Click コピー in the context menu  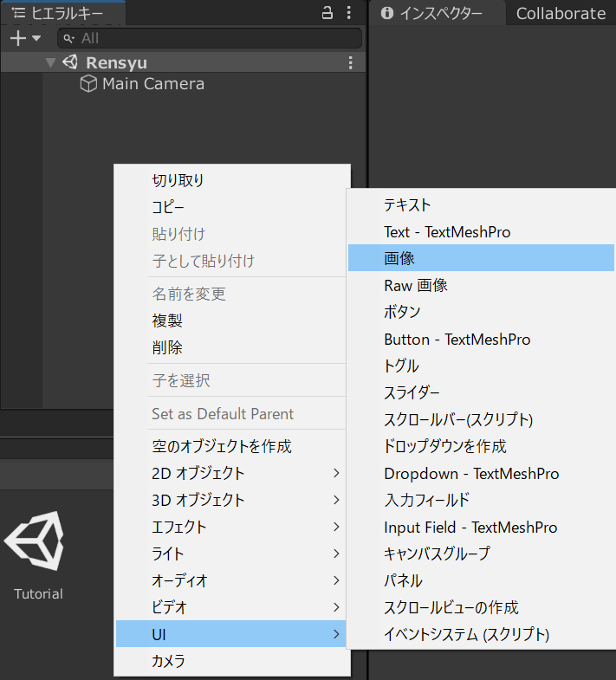point(168,207)
